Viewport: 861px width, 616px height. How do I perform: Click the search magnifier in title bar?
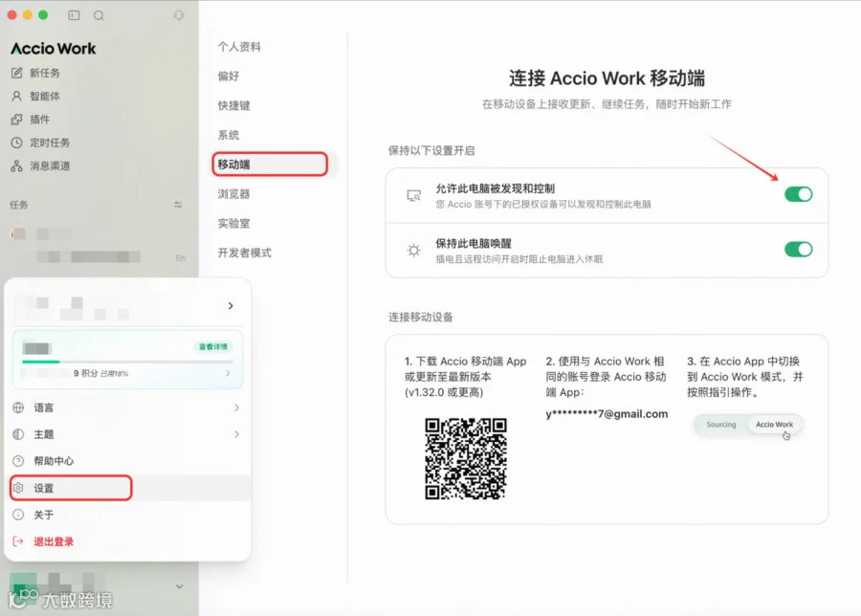(x=99, y=15)
